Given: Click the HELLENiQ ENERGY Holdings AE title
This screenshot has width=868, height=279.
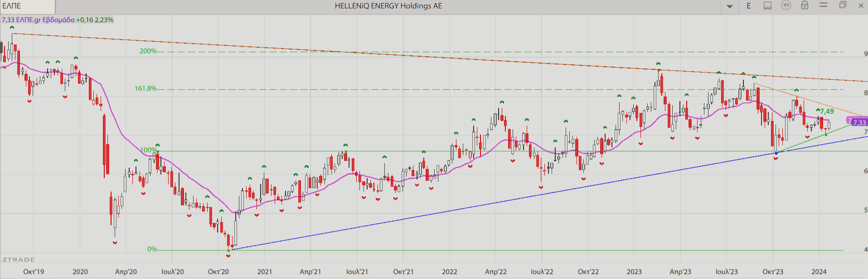Looking at the screenshot, I should (x=388, y=6).
